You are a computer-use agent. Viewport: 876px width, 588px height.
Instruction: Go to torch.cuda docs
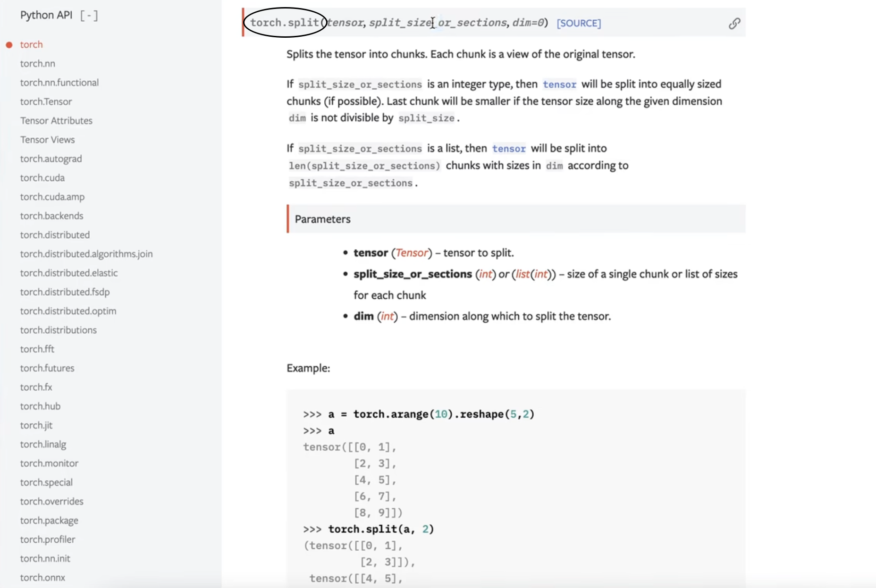click(x=42, y=178)
